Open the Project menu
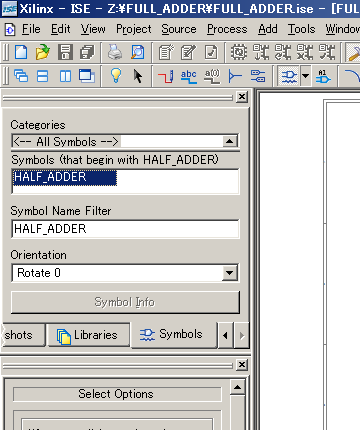The image size is (360, 430). [x=134, y=29]
